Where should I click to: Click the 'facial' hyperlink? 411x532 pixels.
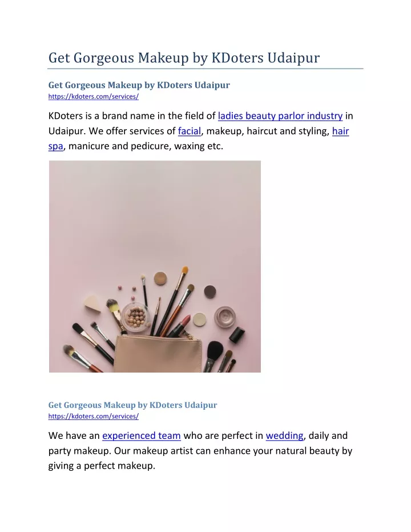pyautogui.click(x=190, y=131)
